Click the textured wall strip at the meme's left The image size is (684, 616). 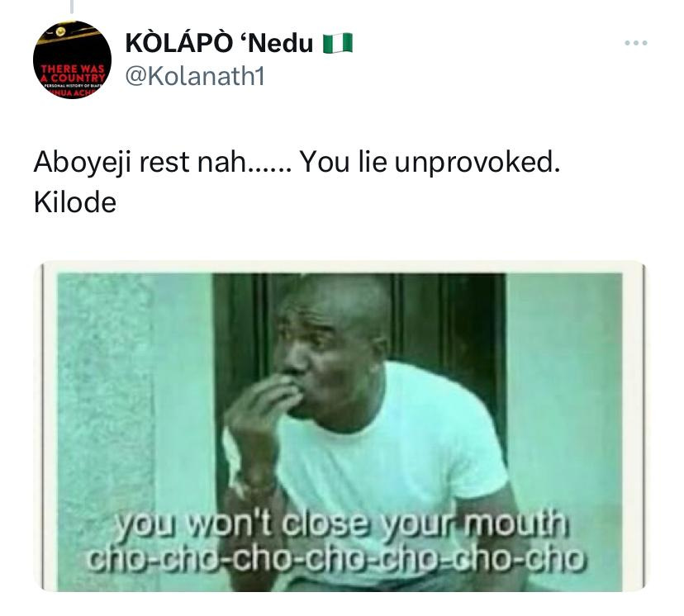point(105,392)
